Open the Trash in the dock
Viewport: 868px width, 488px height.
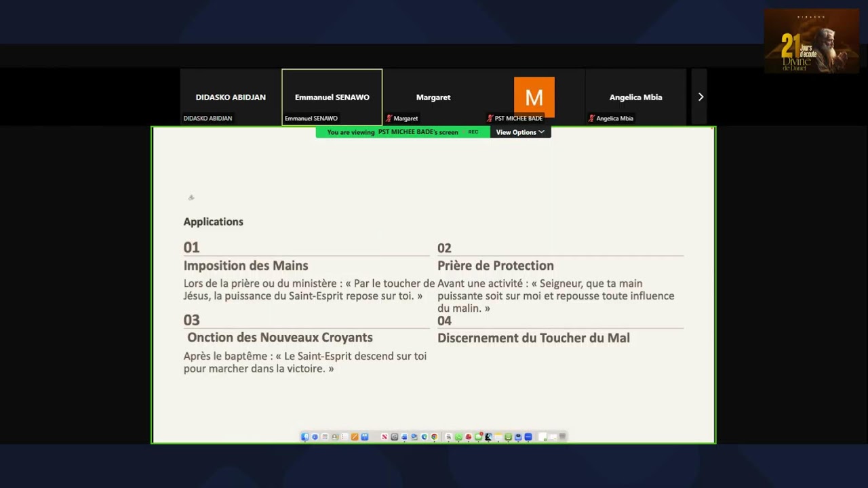pos(562,437)
